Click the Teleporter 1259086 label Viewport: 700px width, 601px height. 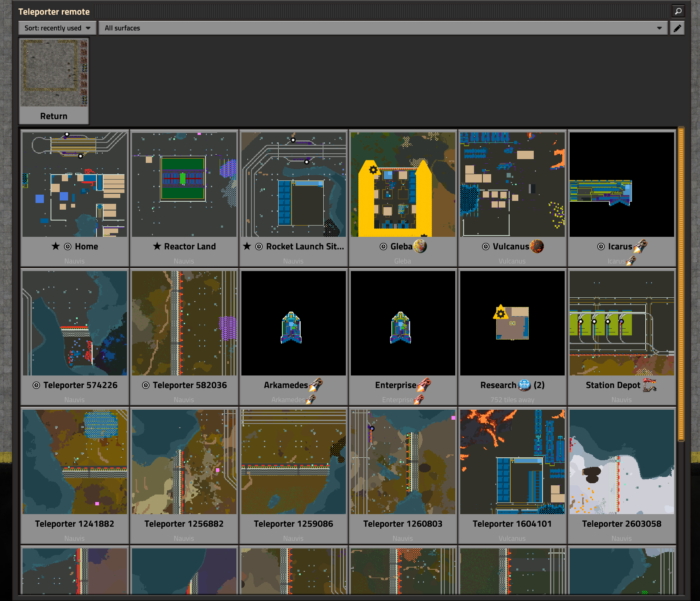(x=294, y=524)
